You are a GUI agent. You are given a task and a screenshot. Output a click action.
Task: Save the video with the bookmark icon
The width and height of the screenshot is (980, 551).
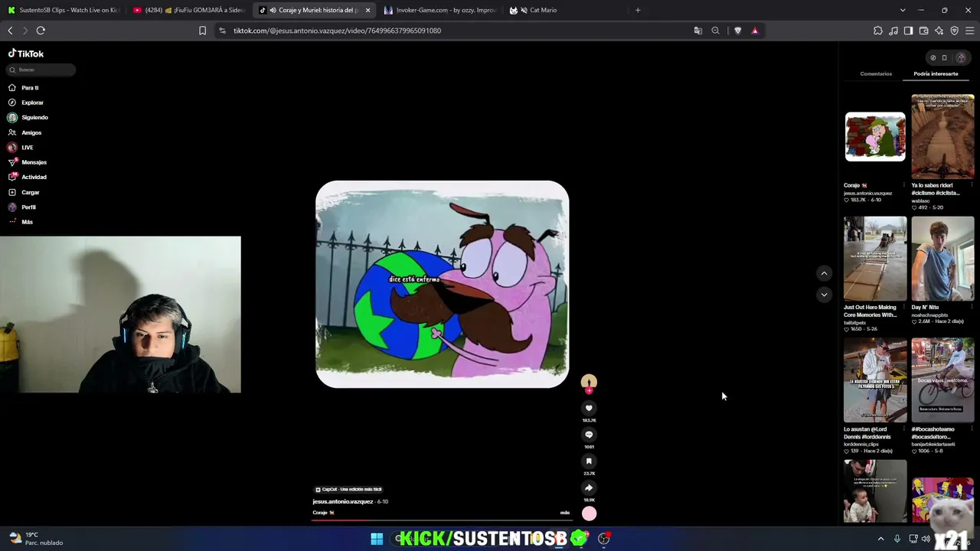(589, 461)
